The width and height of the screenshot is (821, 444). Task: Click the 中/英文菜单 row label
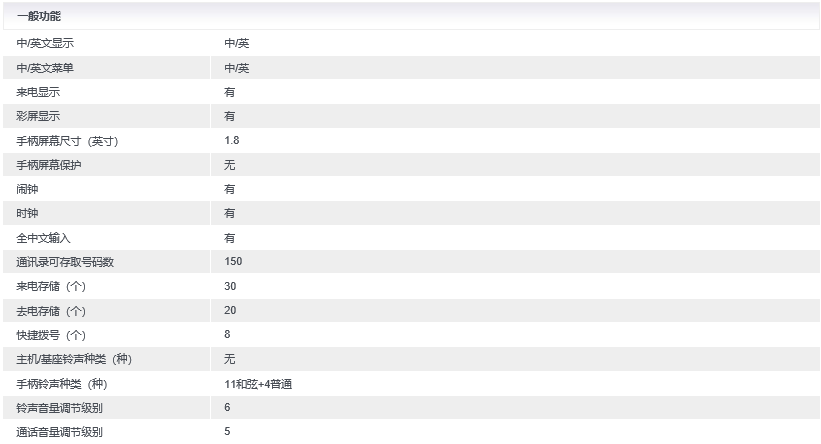click(x=45, y=68)
